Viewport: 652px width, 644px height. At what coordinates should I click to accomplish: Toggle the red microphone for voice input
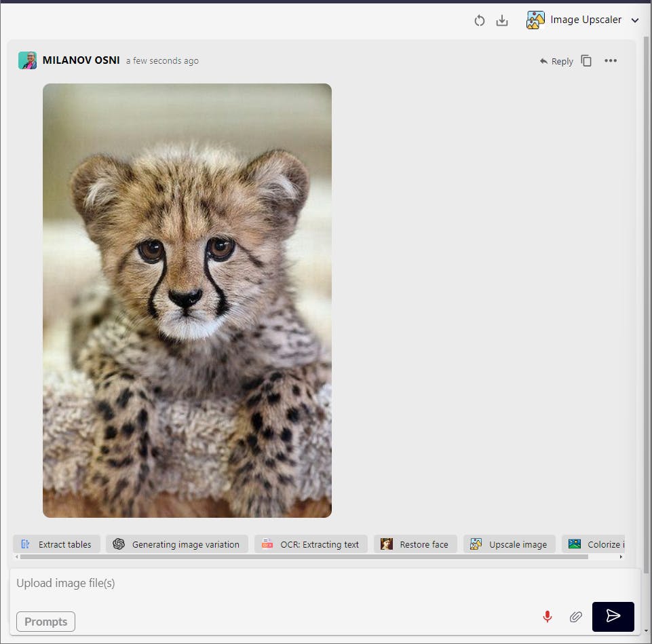coord(547,617)
